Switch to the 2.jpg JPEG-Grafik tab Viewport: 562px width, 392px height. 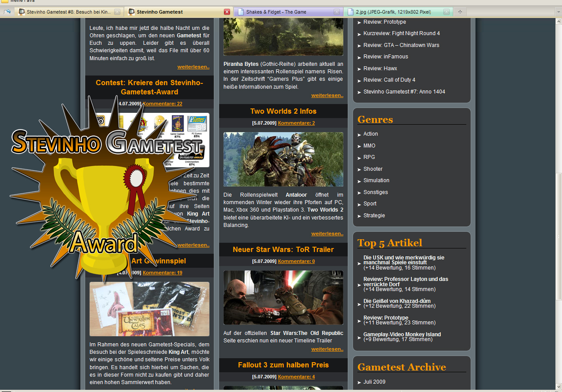click(x=393, y=12)
